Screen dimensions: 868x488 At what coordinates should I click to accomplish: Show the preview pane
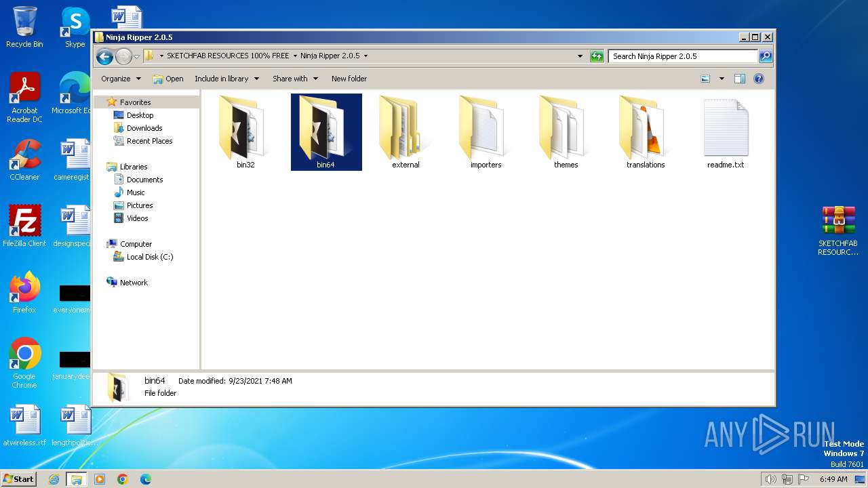740,79
